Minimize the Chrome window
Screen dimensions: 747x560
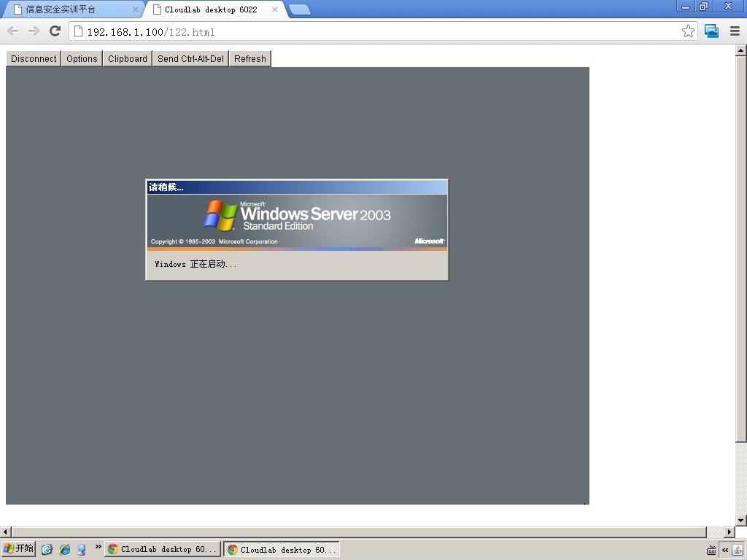[x=686, y=7]
